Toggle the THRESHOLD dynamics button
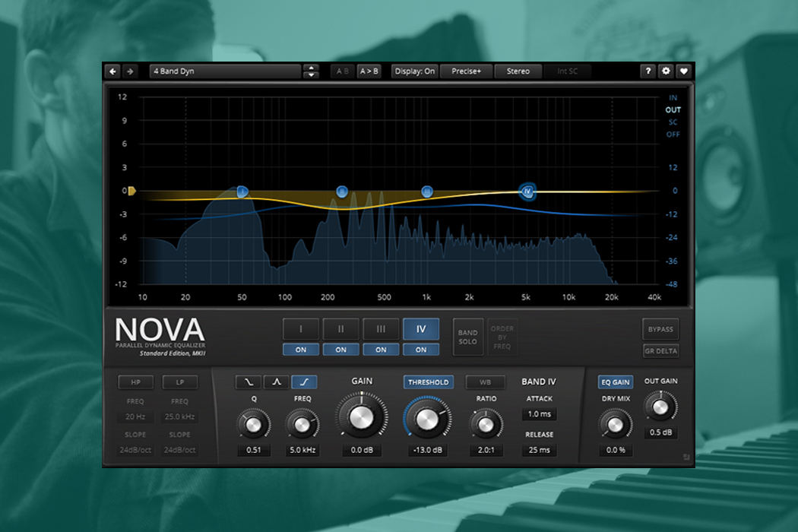Image resolution: width=798 pixels, height=532 pixels. coord(428,382)
